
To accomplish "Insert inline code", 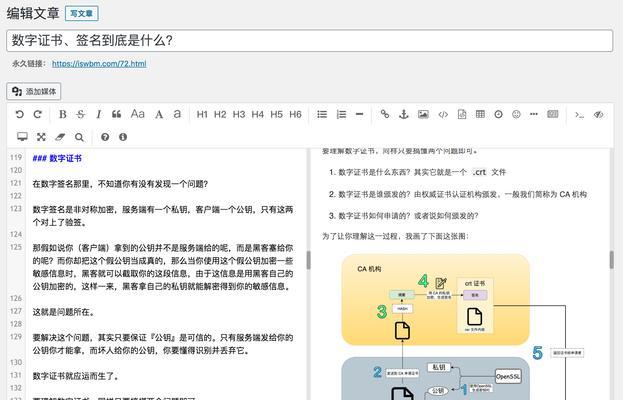I will click(443, 114).
